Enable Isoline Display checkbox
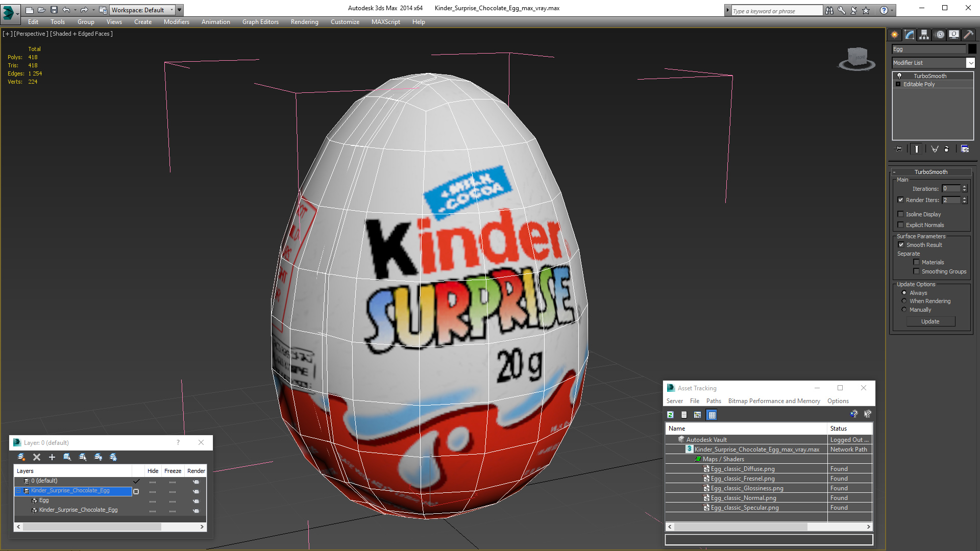 coord(901,214)
